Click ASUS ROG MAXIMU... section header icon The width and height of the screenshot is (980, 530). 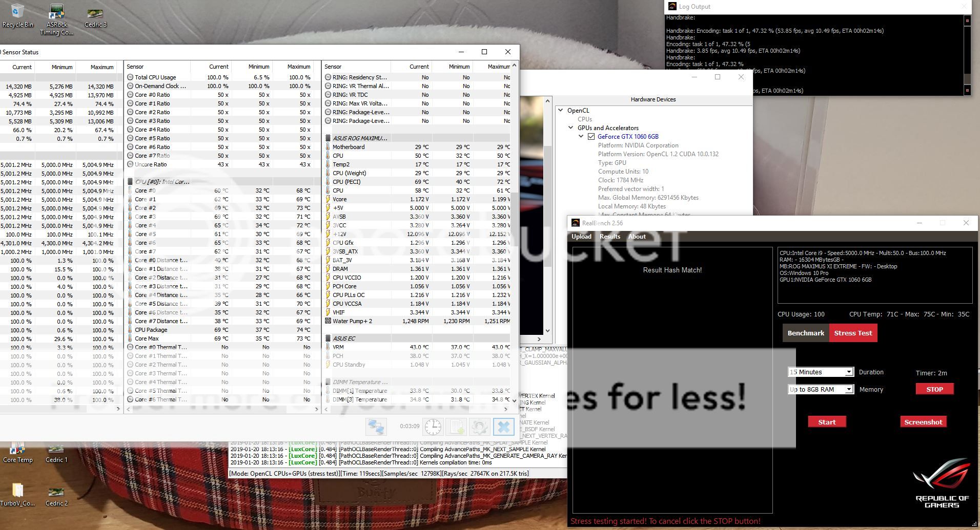click(x=328, y=138)
